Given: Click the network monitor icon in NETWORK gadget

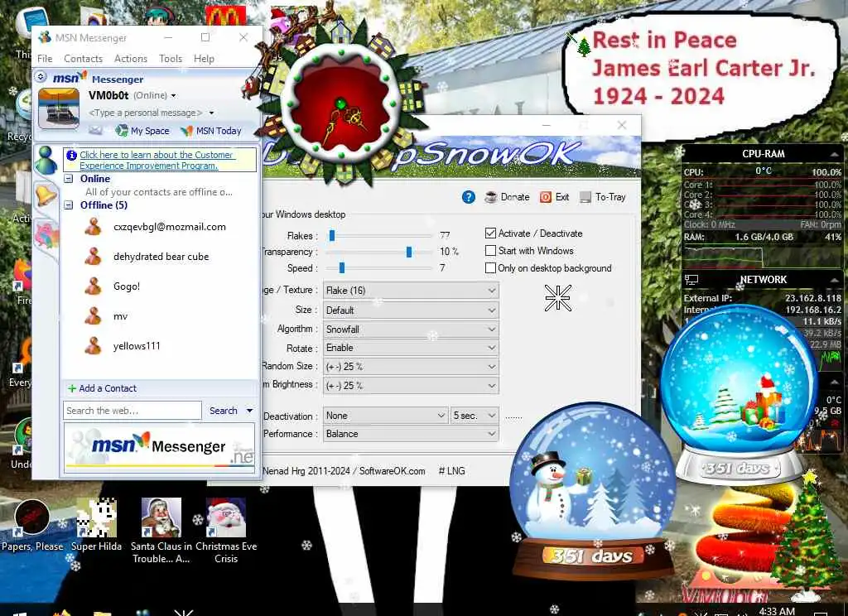Looking at the screenshot, I should pos(691,280).
